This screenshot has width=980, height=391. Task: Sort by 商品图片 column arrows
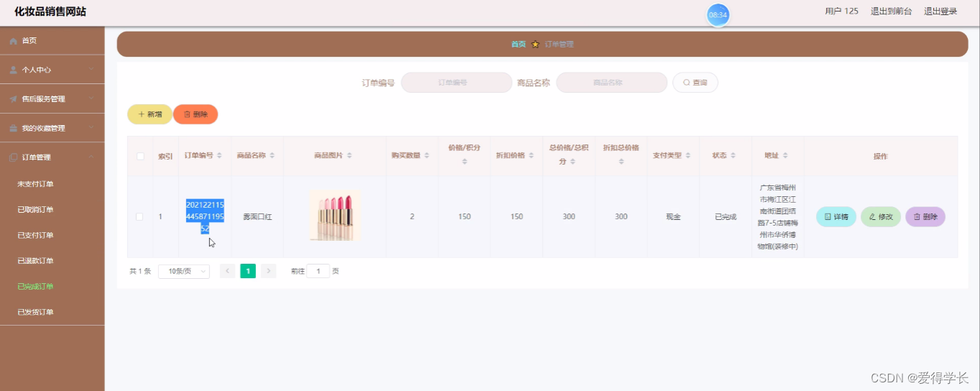tap(349, 156)
